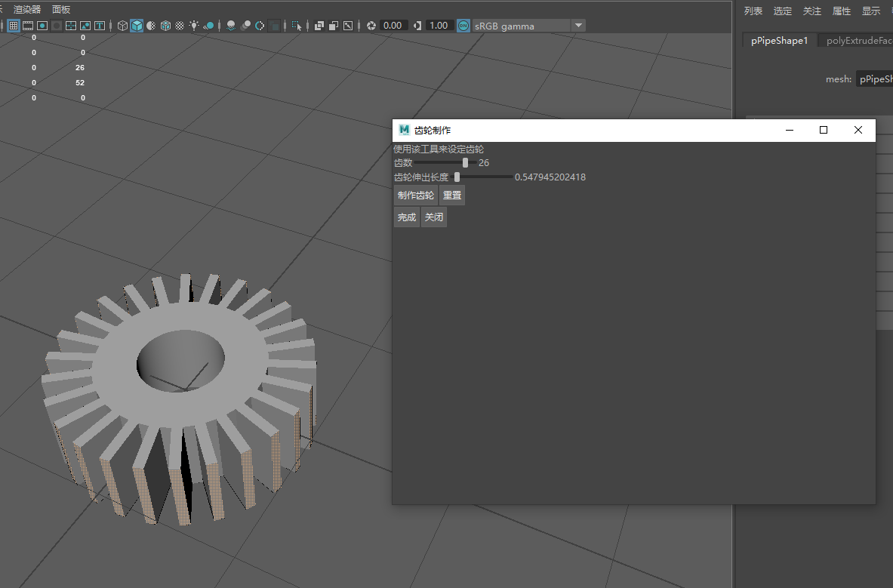This screenshot has width=893, height=588.
Task: Click the exposure value field 0.00
Action: pos(393,26)
